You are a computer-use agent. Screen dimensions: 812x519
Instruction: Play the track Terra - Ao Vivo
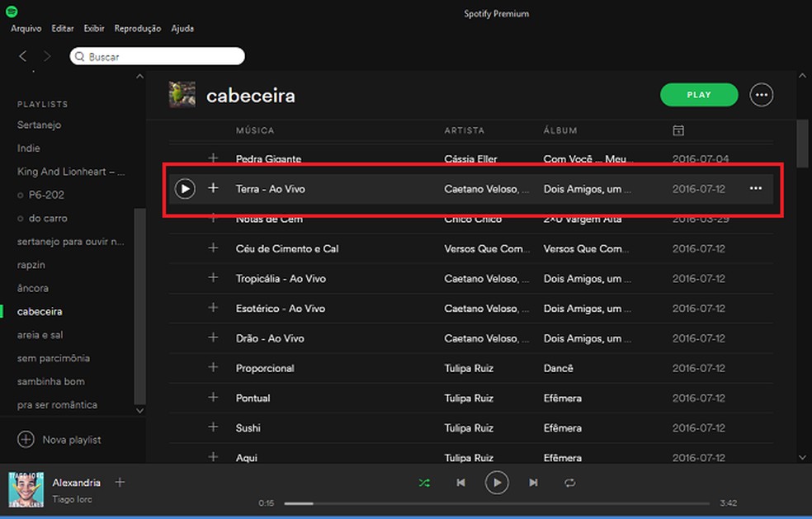tap(185, 188)
